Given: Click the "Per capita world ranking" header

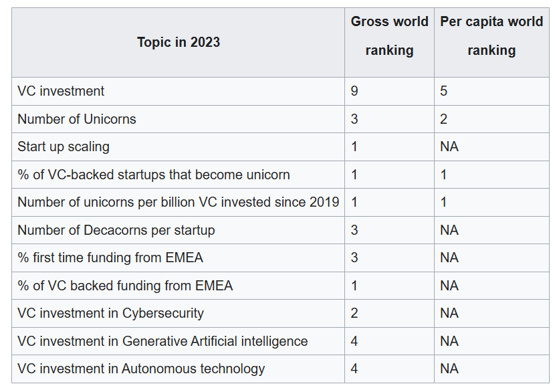Looking at the screenshot, I should 491,36.
